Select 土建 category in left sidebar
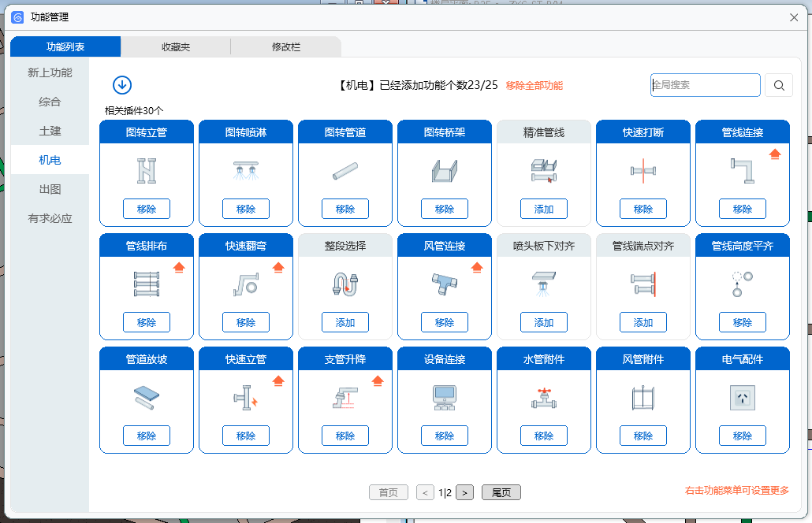 point(50,131)
